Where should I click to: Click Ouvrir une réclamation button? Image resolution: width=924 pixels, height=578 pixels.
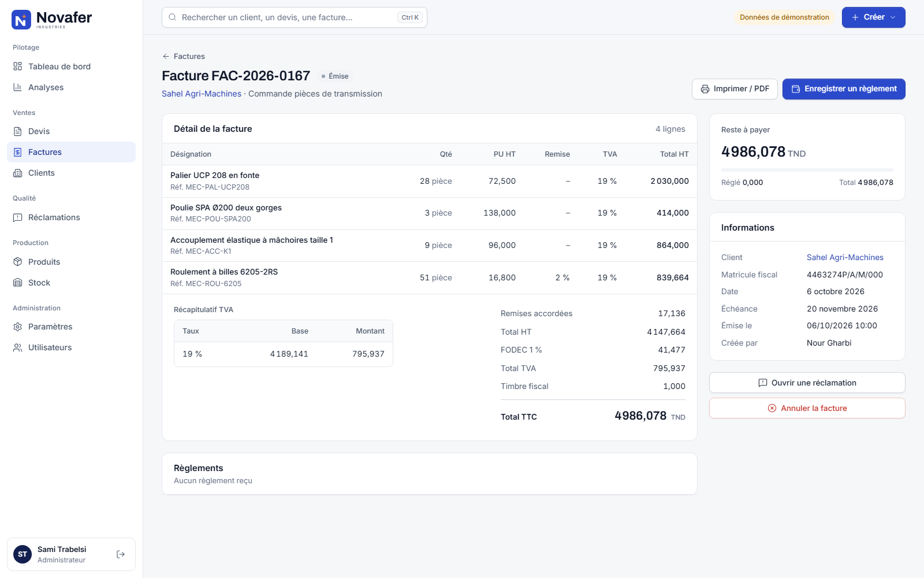point(807,383)
